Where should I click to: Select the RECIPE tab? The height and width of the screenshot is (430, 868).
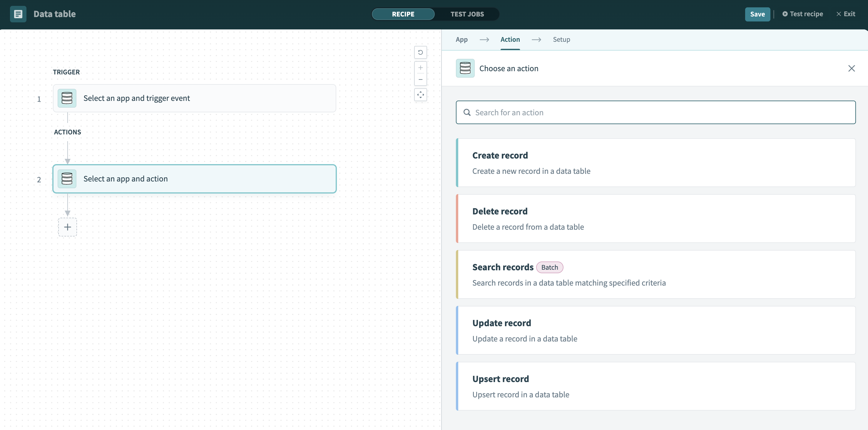[403, 14]
